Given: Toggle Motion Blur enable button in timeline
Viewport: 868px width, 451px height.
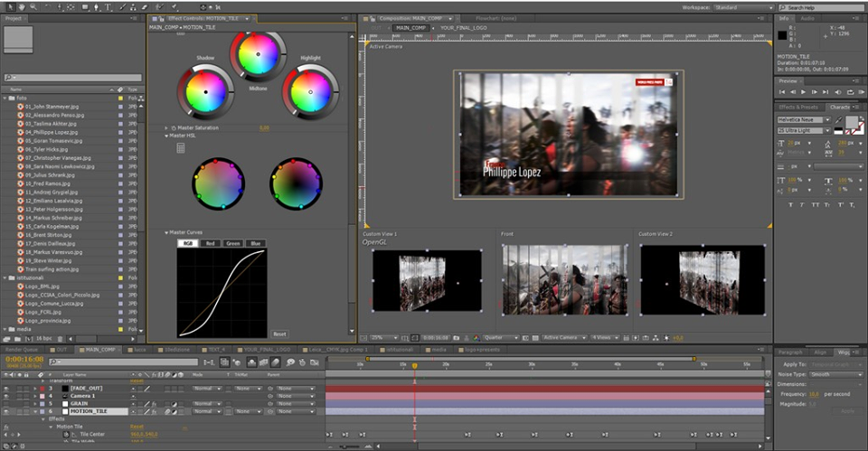Looking at the screenshot, I should pos(275,362).
